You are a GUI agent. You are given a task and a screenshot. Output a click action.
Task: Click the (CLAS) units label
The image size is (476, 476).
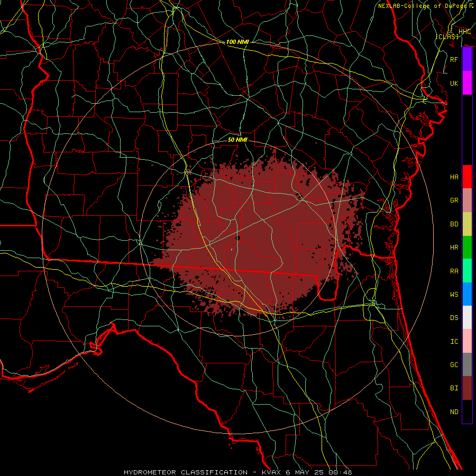(x=447, y=36)
